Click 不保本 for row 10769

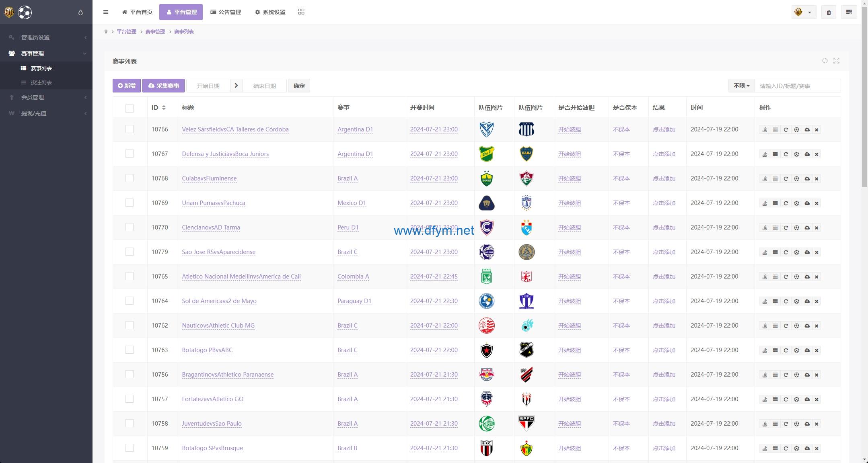pyautogui.click(x=621, y=203)
